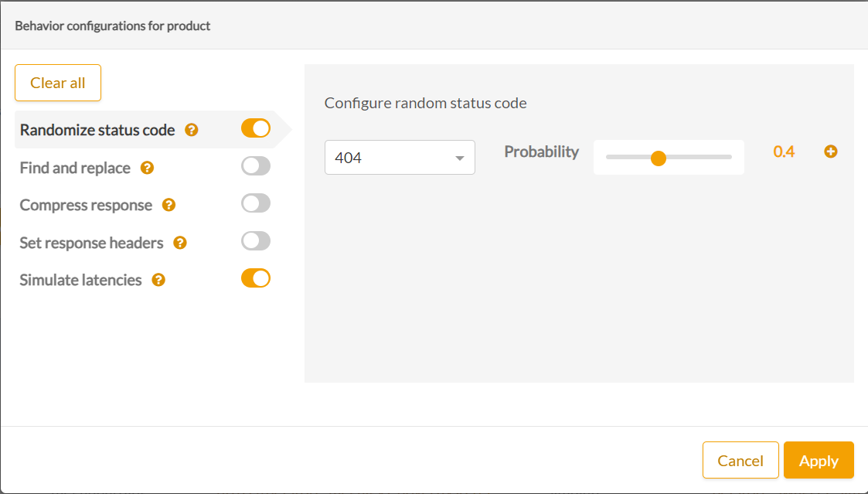Viewport: 868px width, 494px height.
Task: Click the Probability slider handle
Action: [x=659, y=158]
